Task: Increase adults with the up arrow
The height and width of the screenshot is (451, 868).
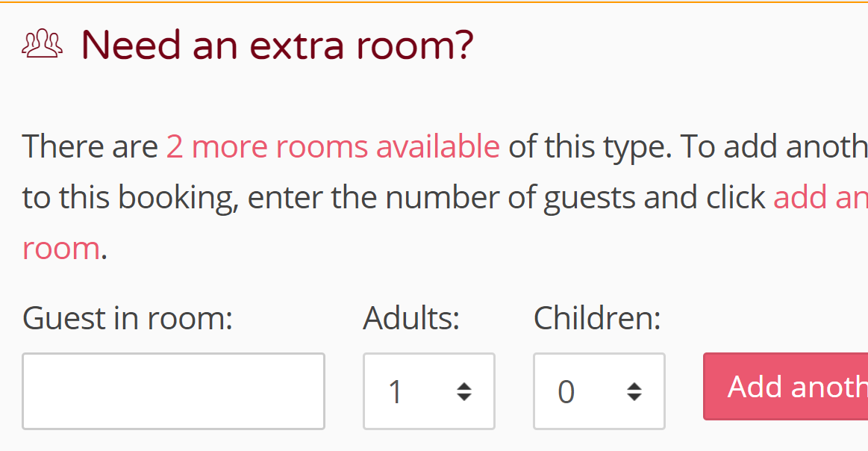Action: coord(464,386)
